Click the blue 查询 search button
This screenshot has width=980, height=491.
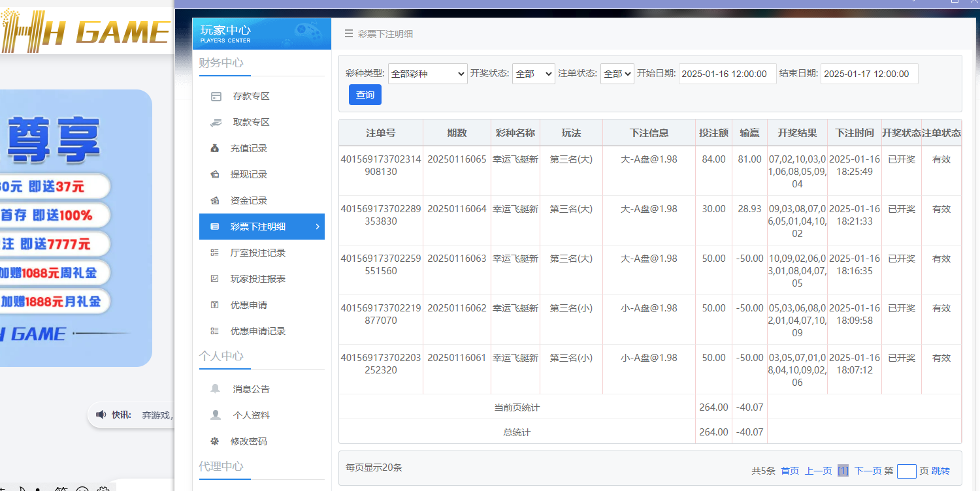pos(365,94)
